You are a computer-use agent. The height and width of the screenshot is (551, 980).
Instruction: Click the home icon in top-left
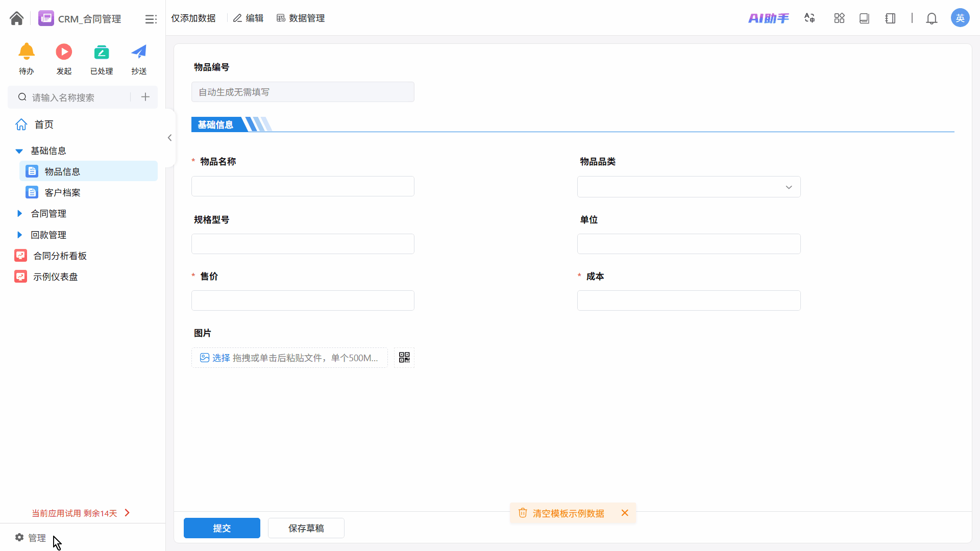pyautogui.click(x=16, y=18)
